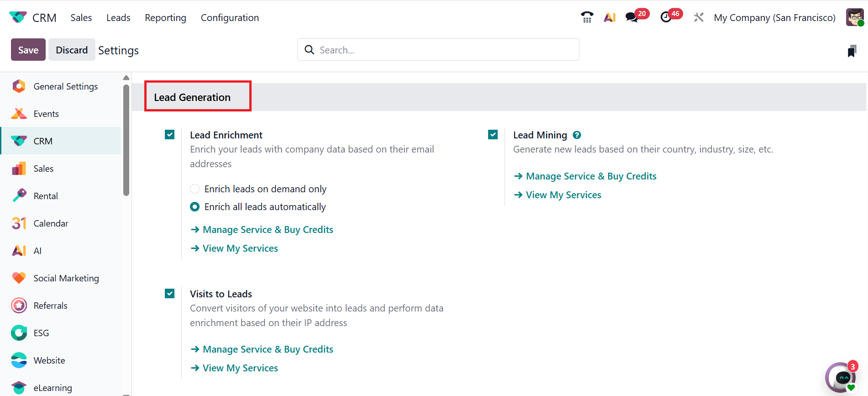Click the debug tools wrench icon
This screenshot has height=396, width=868.
click(699, 17)
